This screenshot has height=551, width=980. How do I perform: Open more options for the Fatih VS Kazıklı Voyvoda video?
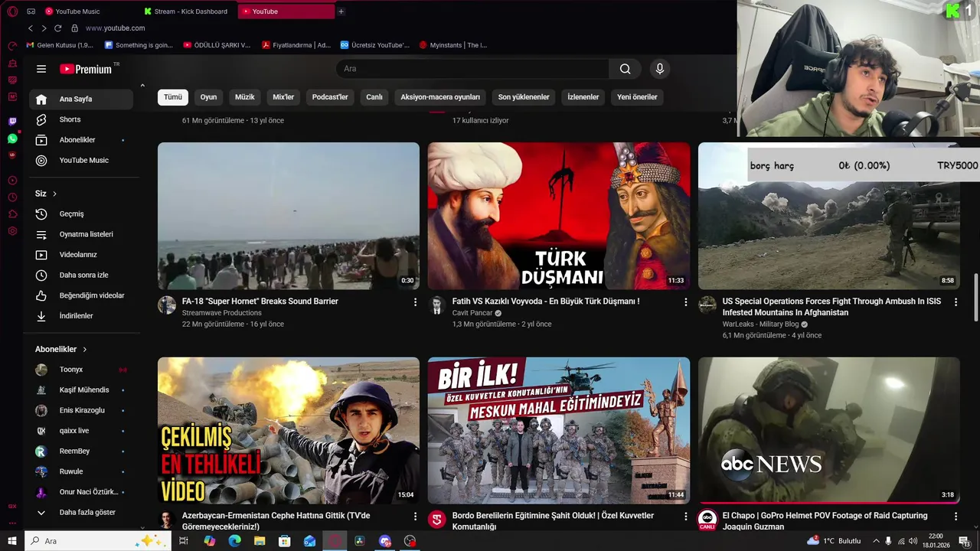(x=686, y=302)
